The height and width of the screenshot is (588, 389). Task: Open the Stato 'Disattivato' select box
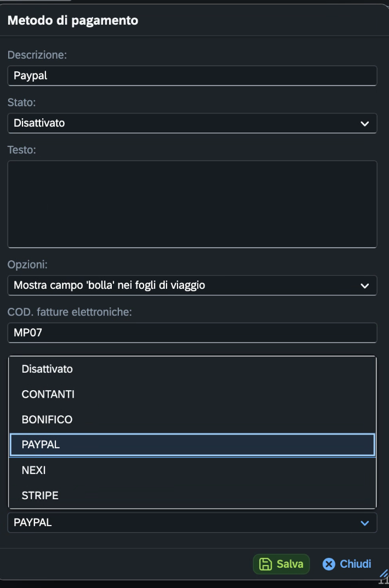point(192,123)
